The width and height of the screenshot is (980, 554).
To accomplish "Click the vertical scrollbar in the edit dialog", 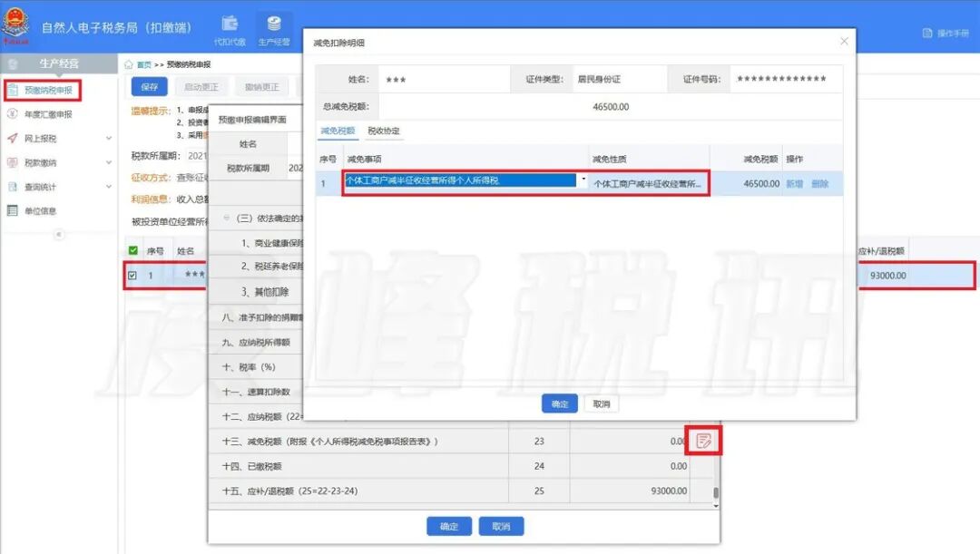I will [716, 492].
